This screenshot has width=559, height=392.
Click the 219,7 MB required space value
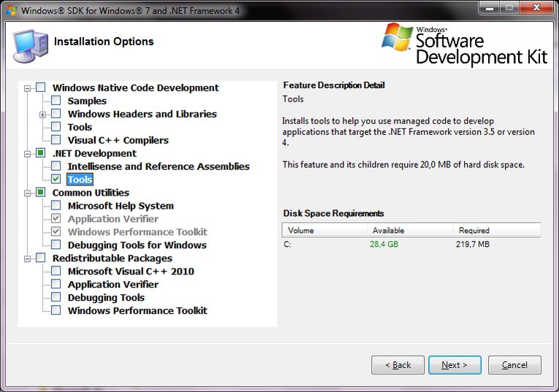472,245
